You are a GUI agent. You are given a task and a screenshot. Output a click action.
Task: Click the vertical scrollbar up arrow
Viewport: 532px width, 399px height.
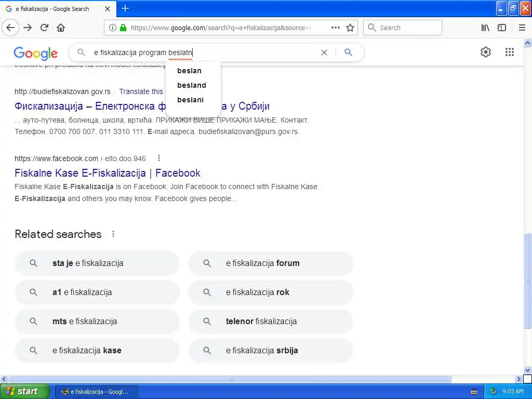[527, 43]
